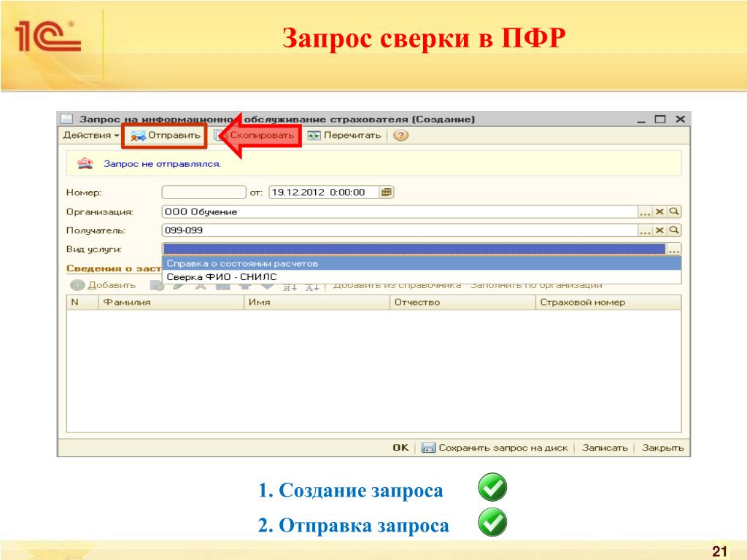Viewport: 747px width, 560px height.
Task: Click the Отправить toolbar button
Action: [166, 135]
